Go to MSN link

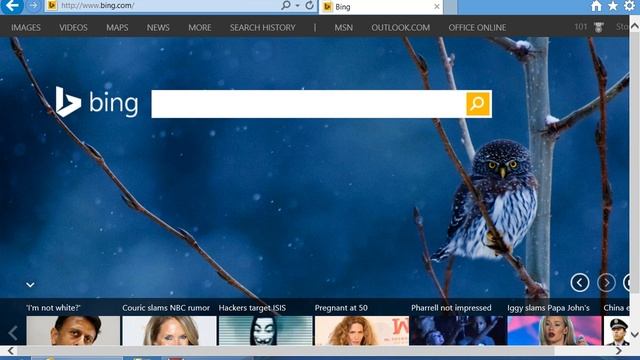click(x=344, y=27)
